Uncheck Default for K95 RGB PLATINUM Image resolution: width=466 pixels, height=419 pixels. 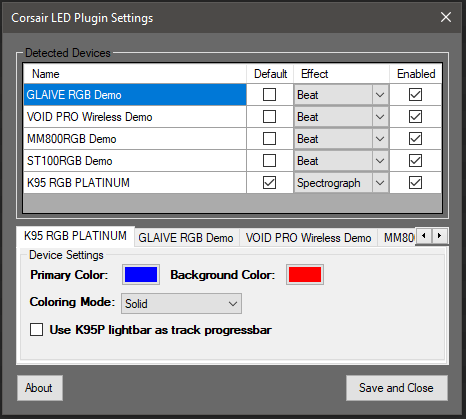[x=269, y=183]
